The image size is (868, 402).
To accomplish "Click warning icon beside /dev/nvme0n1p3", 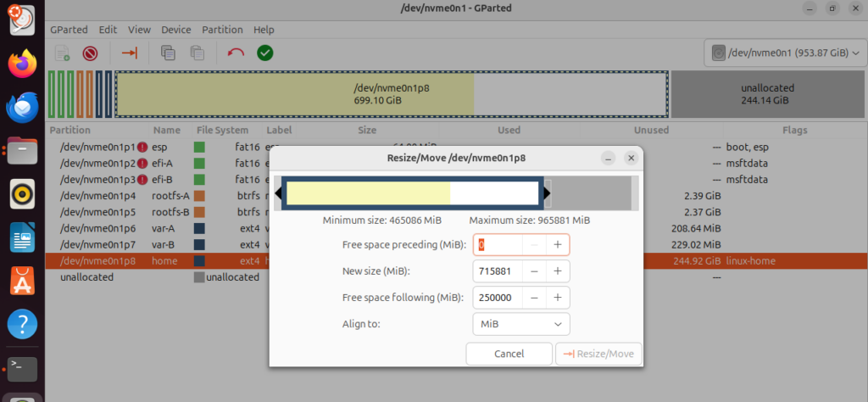I will click(142, 180).
